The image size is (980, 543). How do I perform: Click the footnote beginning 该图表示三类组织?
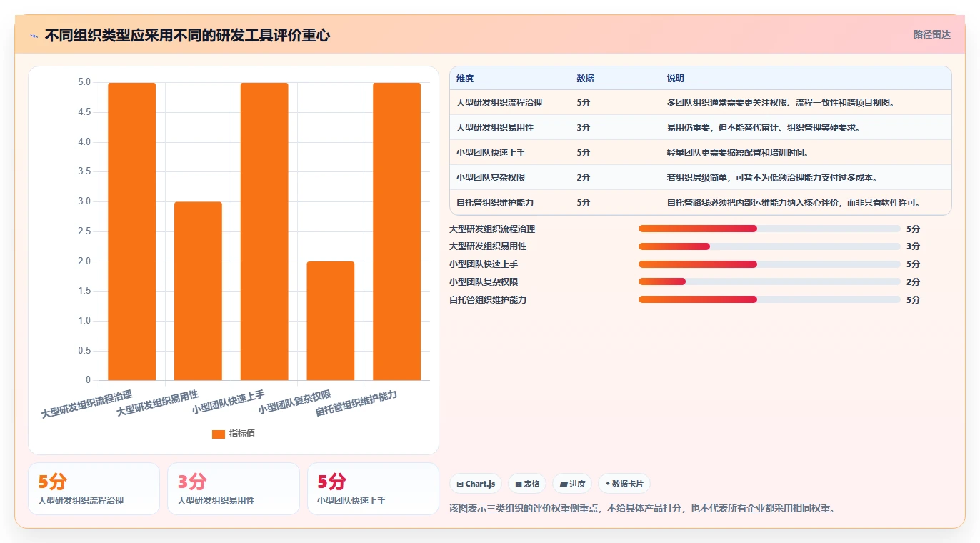click(x=641, y=509)
